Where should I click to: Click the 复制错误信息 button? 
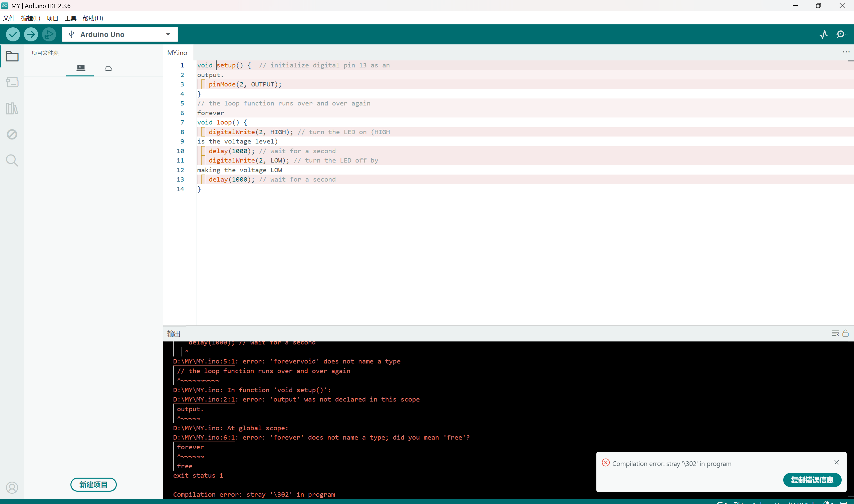coord(812,480)
